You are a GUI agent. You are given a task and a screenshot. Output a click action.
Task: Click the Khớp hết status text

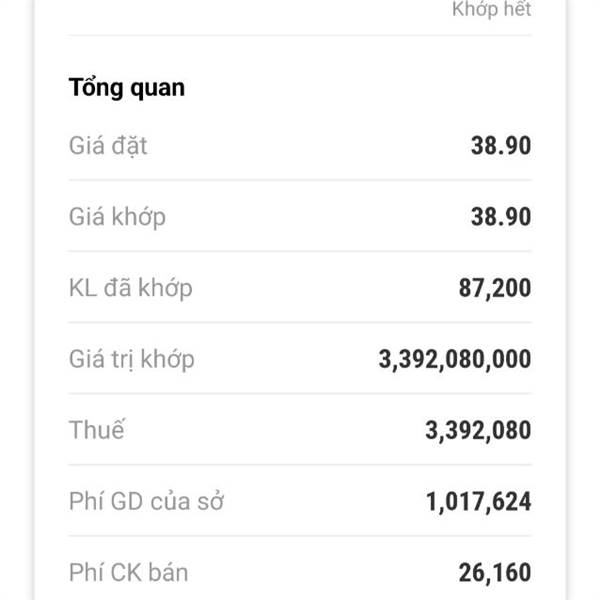491,10
